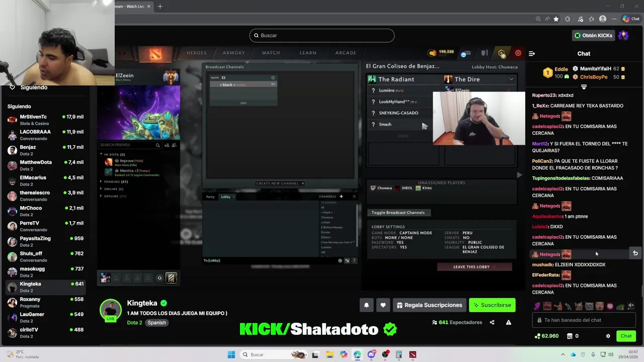The width and height of the screenshot is (644, 362).
Task: Open ElZeein's rank medal badge
Action: 171,76
